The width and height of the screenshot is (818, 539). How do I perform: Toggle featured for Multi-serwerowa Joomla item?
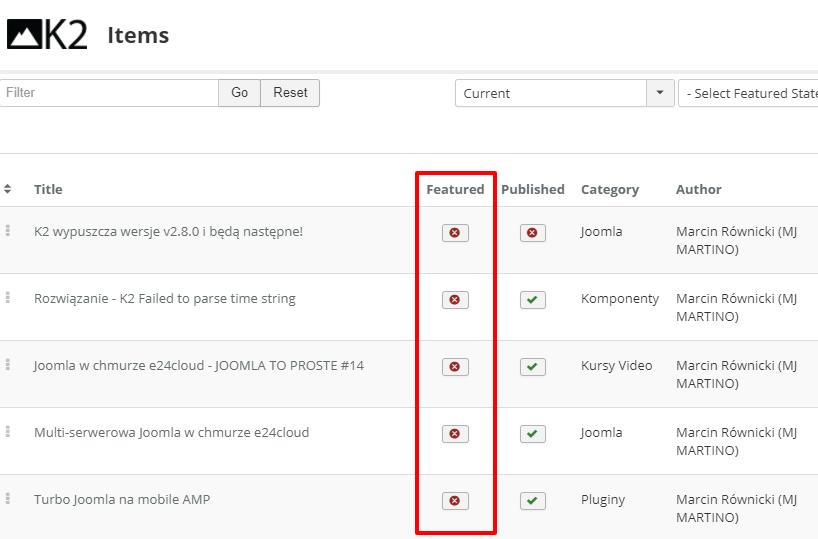tap(455, 434)
